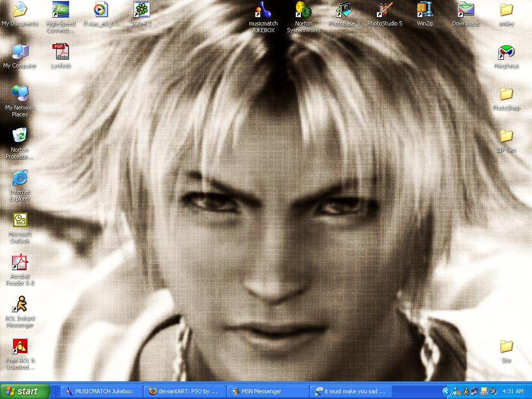
Task: Select the PhotoBase 3 shortcut icon
Action: pos(344,9)
